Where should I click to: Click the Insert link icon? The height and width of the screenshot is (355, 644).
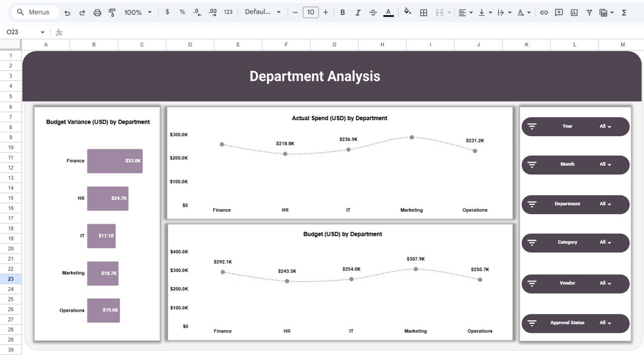click(543, 12)
